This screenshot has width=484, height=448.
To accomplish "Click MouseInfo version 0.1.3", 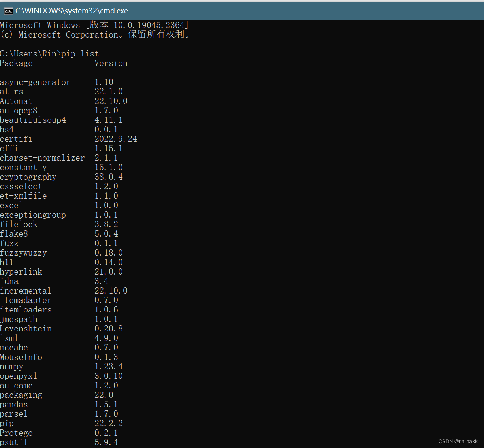I will 106,357.
